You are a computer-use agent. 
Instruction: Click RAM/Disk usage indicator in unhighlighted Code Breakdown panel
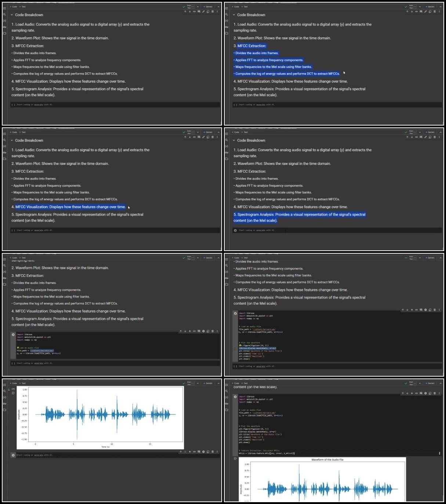pos(191,7)
